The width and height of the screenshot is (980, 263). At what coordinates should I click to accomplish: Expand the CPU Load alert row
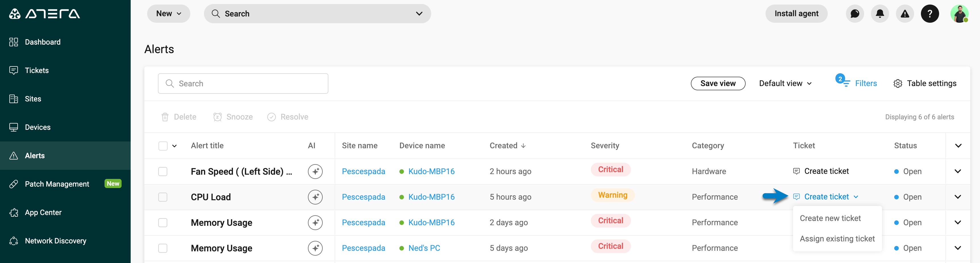click(958, 197)
